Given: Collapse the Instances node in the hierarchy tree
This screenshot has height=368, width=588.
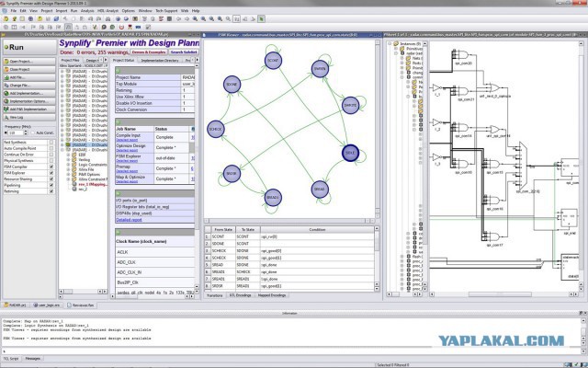Looking at the screenshot, I should (390, 44).
